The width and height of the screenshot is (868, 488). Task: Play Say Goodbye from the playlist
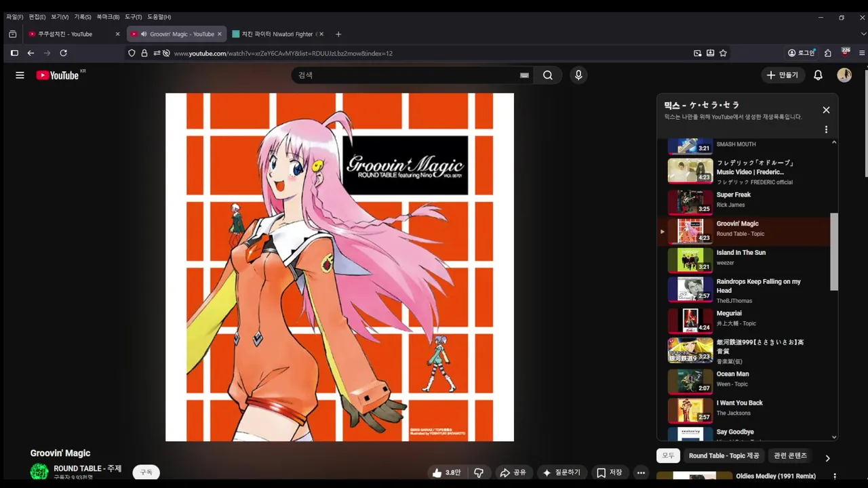(x=744, y=434)
